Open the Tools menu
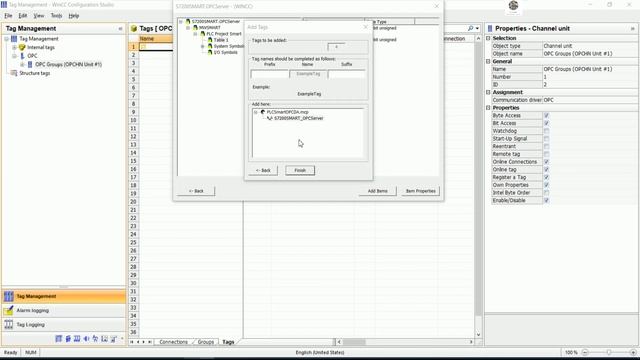Screen dimensions: 640x360 (x=56, y=16)
